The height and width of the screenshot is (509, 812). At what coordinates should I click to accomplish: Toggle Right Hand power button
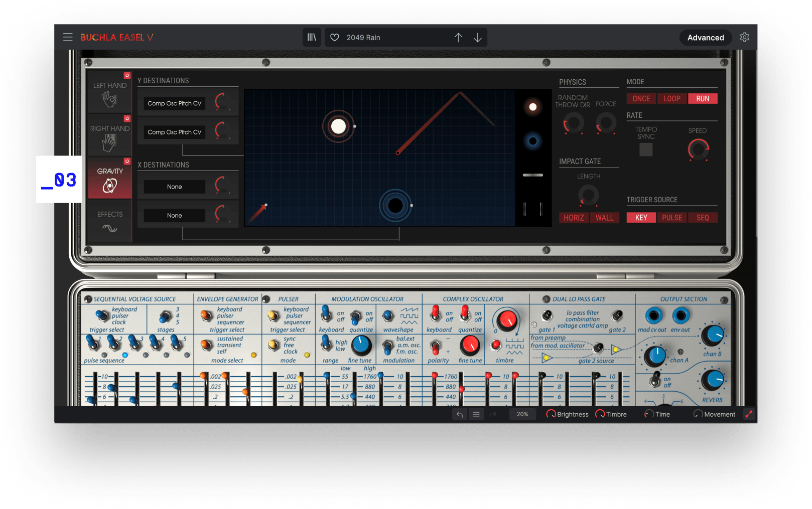click(x=127, y=119)
